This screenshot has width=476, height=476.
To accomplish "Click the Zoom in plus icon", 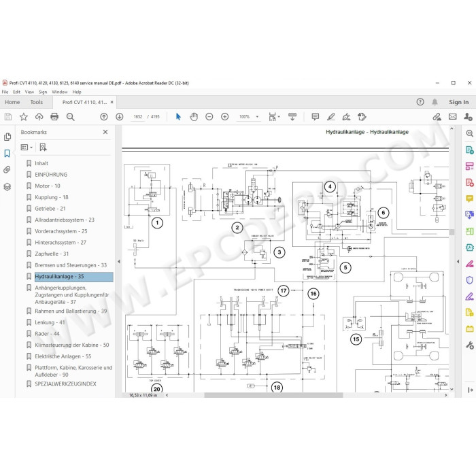I will pos(224,116).
